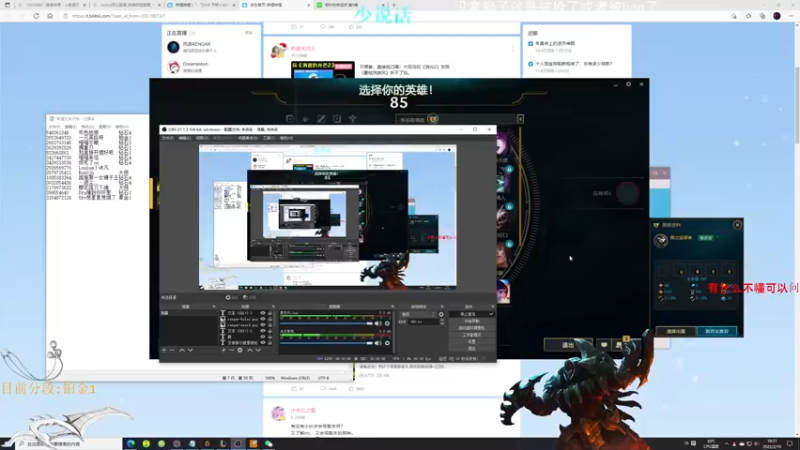Go to browser home page

[50, 16]
